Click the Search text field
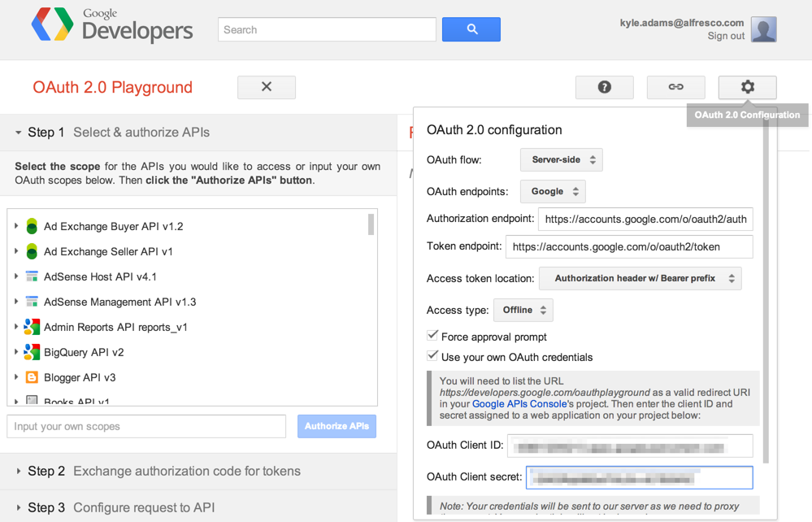812x522 pixels. tap(327, 29)
